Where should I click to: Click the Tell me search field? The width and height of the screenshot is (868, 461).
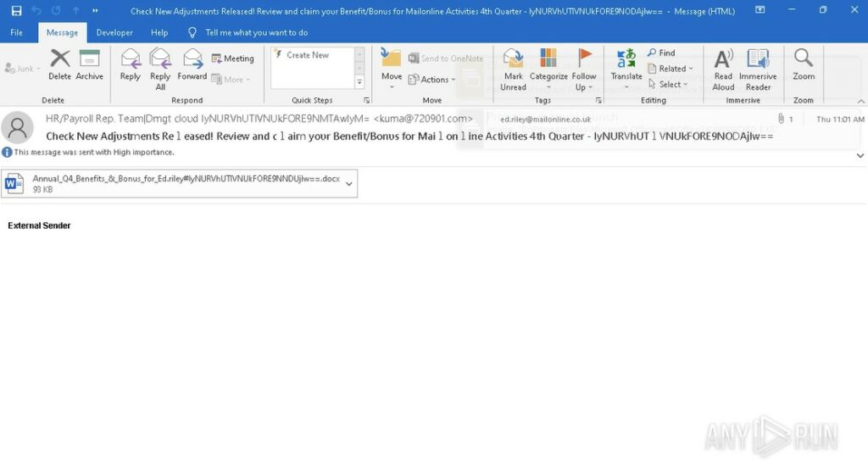256,32
